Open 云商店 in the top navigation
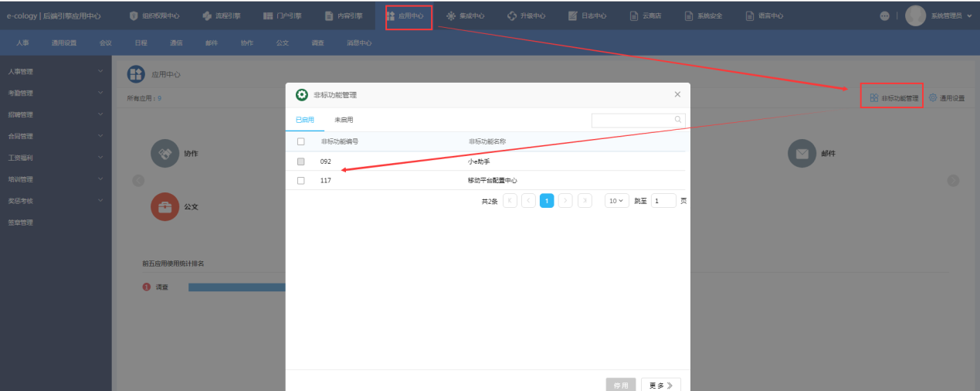This screenshot has height=391, width=980. click(645, 15)
